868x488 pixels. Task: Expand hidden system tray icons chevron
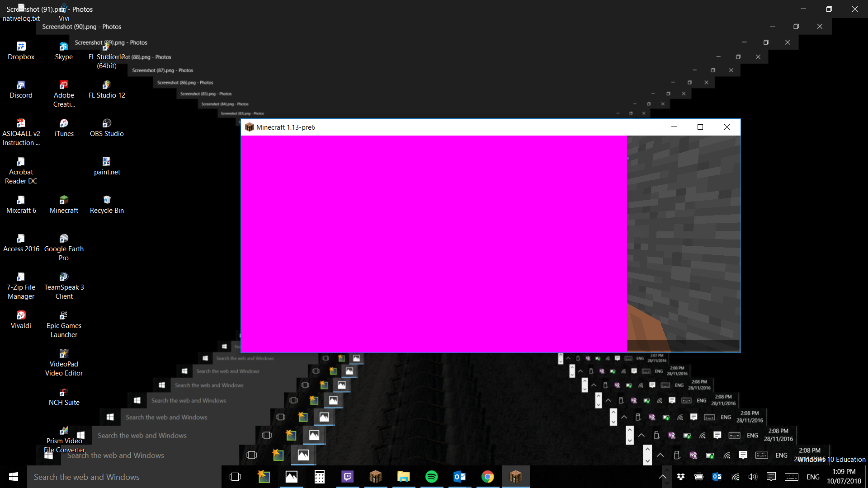663,477
